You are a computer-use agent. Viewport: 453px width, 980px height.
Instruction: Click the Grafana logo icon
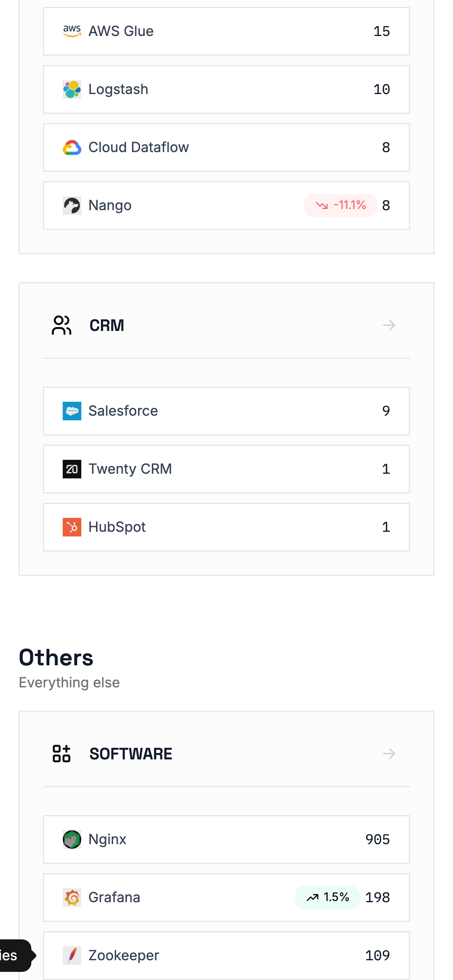(72, 898)
